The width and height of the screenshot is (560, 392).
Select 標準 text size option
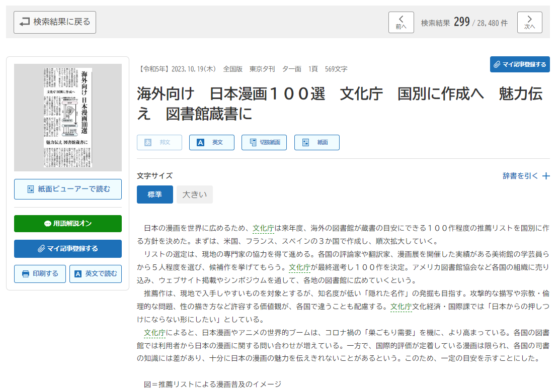[154, 194]
